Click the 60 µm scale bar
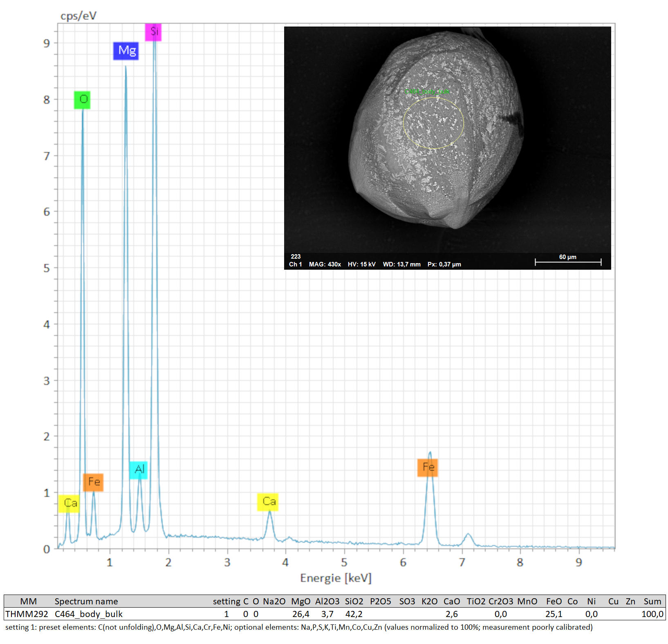Viewport: 668px width, 644px height. [568, 262]
